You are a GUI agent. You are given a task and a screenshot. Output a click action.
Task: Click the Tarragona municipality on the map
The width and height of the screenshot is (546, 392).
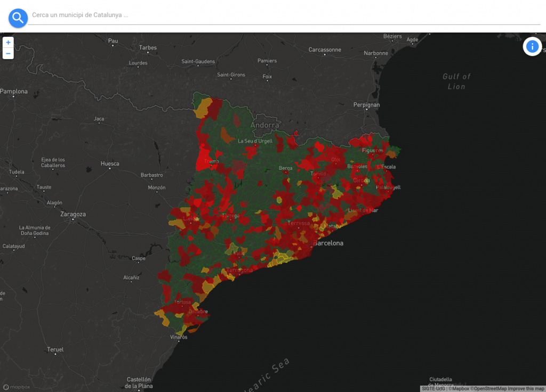pos(239,270)
